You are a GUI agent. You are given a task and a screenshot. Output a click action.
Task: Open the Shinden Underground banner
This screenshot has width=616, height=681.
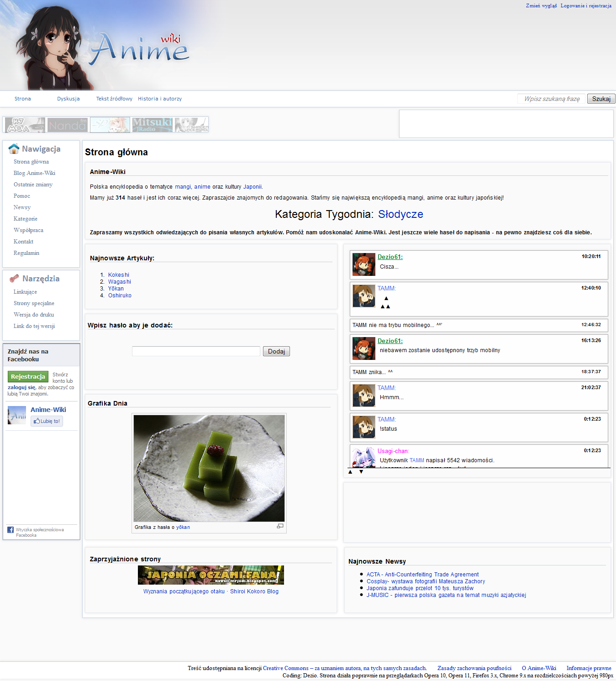[191, 125]
